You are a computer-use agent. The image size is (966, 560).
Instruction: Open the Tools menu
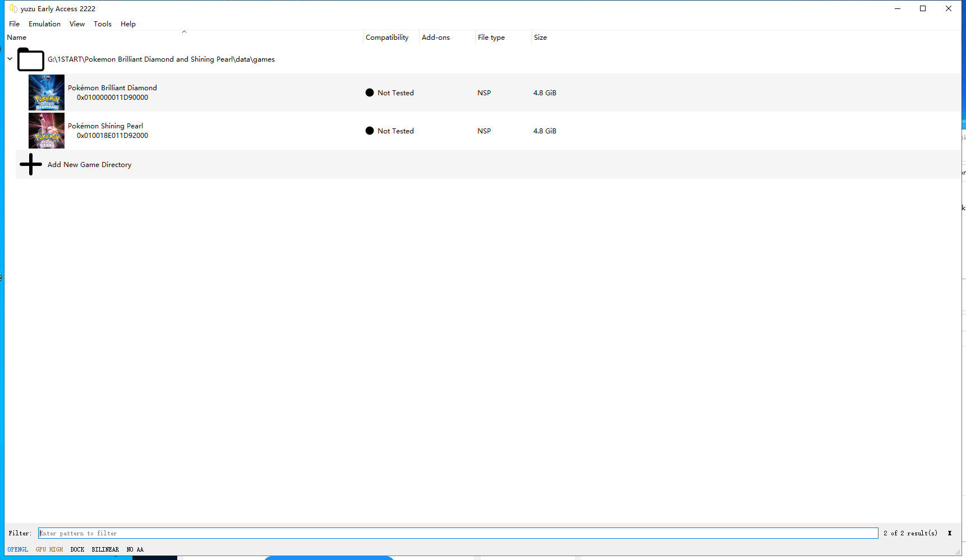coord(102,24)
